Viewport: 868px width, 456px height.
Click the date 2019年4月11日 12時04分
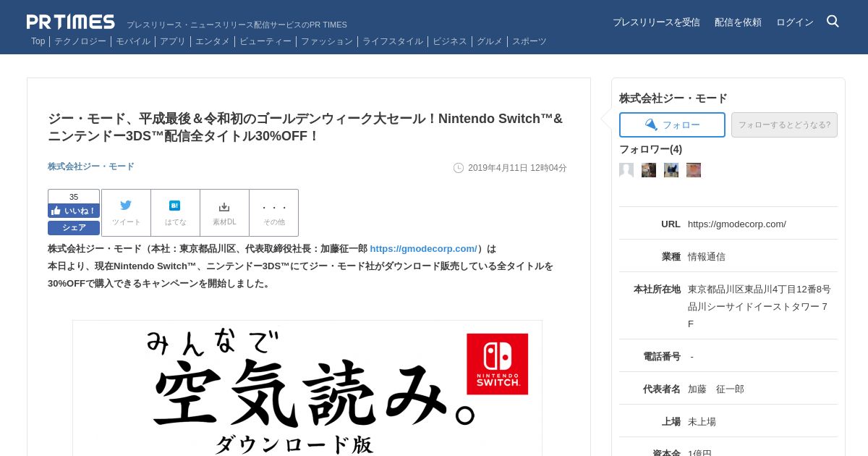pyautogui.click(x=517, y=168)
